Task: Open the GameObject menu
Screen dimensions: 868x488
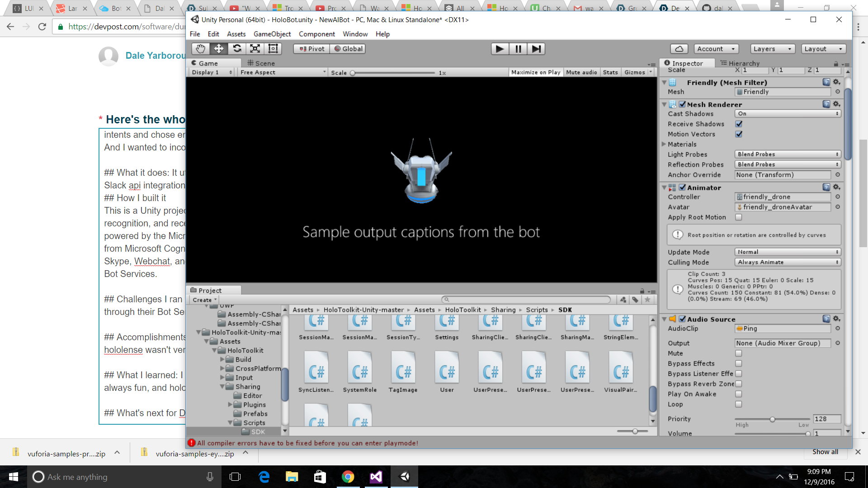Action: click(272, 34)
